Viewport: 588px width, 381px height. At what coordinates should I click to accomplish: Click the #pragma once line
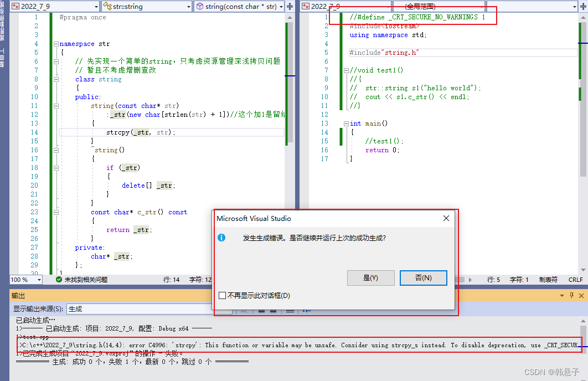pyautogui.click(x=82, y=17)
